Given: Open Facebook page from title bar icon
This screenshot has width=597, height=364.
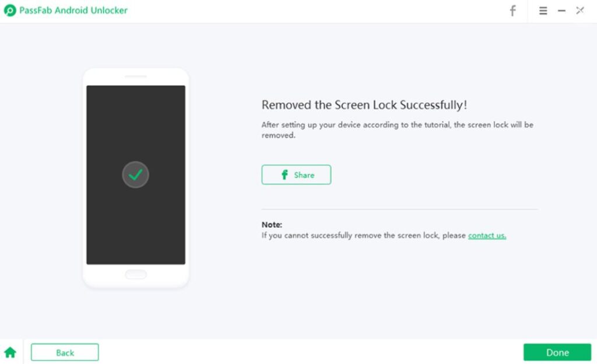Looking at the screenshot, I should pos(513,10).
